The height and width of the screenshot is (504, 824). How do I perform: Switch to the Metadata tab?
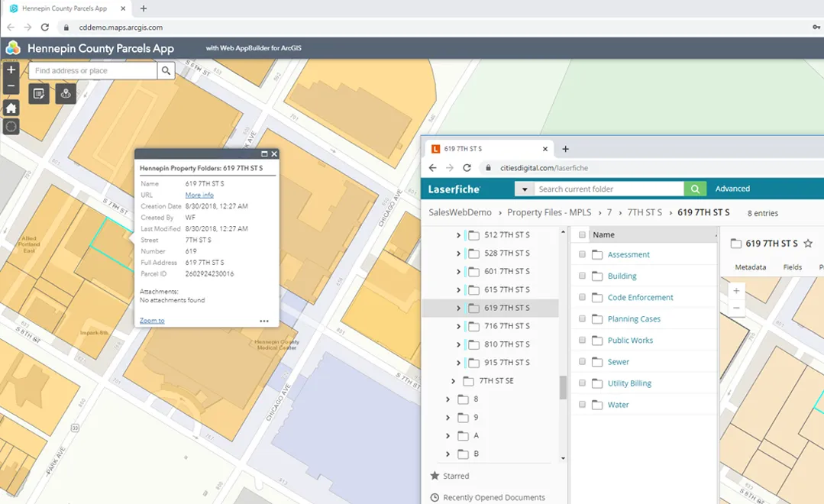pyautogui.click(x=751, y=267)
